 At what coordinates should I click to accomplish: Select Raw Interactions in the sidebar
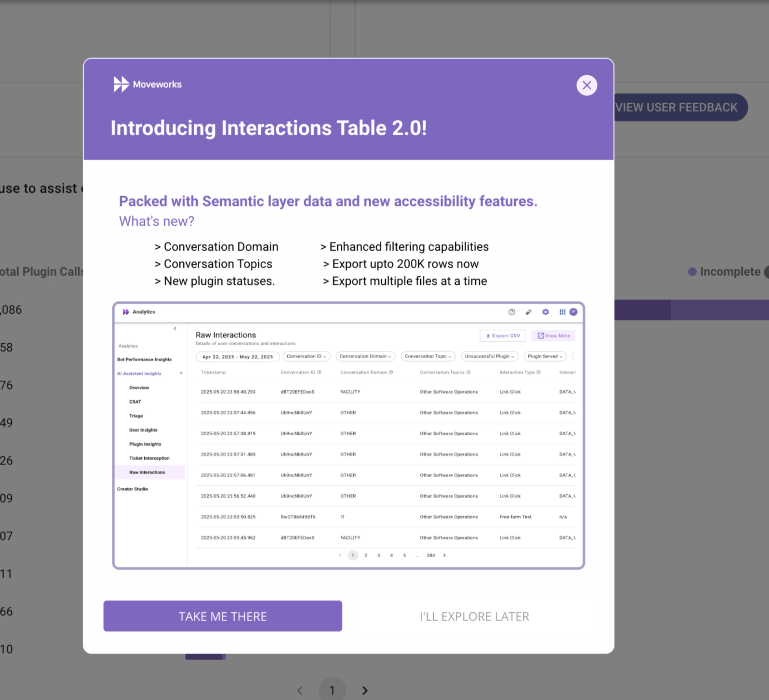point(147,472)
